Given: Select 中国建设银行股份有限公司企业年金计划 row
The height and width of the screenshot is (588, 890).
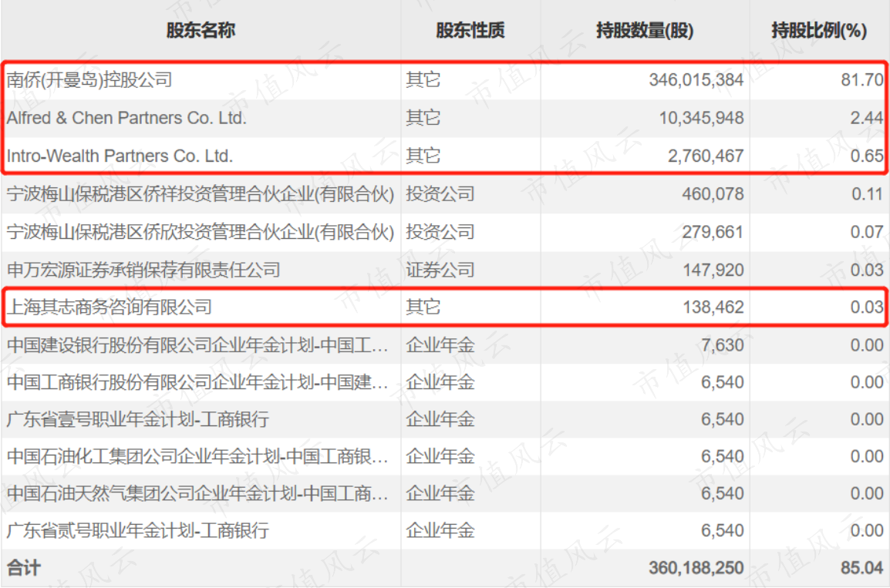Looking at the screenshot, I should click(197, 344).
